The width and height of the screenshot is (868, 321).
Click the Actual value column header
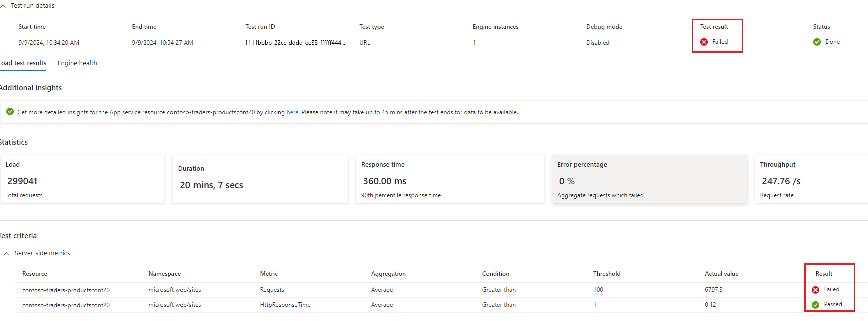point(721,274)
